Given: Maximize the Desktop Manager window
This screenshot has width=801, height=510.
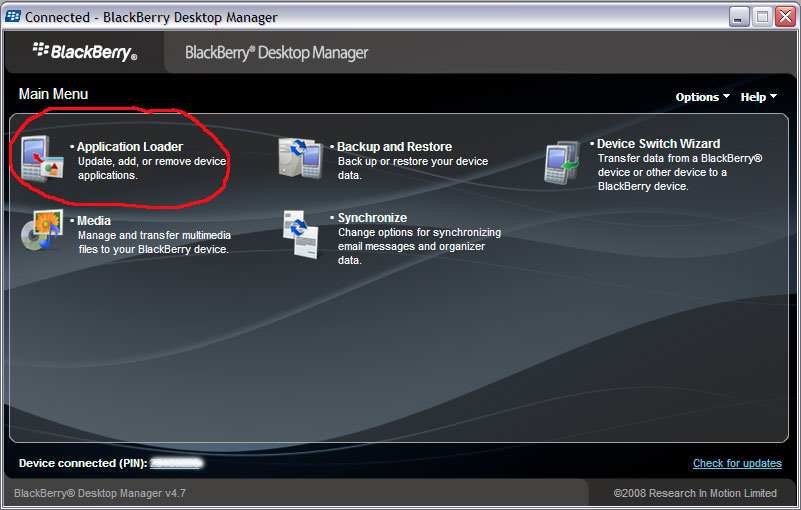Looking at the screenshot, I should [x=762, y=17].
